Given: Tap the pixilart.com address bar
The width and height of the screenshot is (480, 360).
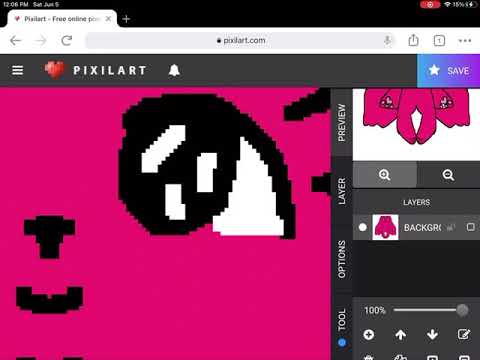Looking at the screenshot, I should [x=241, y=41].
